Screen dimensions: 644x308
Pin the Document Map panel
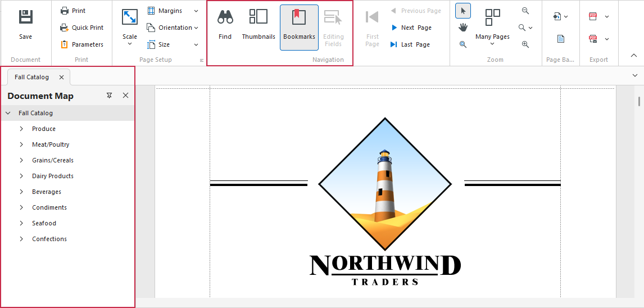coord(109,96)
